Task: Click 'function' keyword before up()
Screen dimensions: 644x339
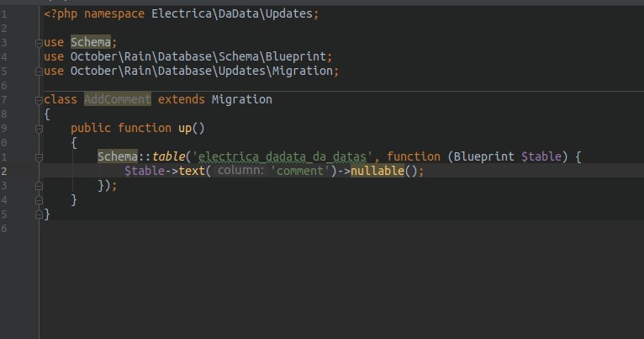Action: coord(145,128)
